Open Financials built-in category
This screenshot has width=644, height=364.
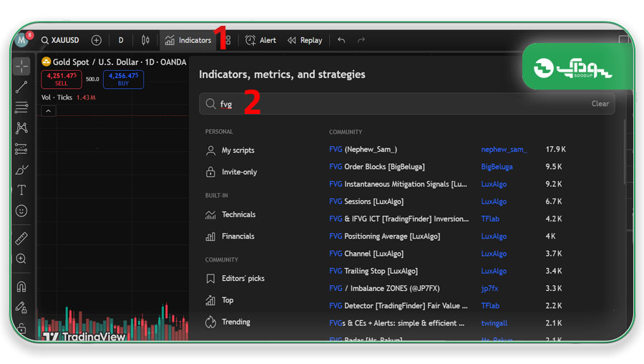(x=230, y=236)
